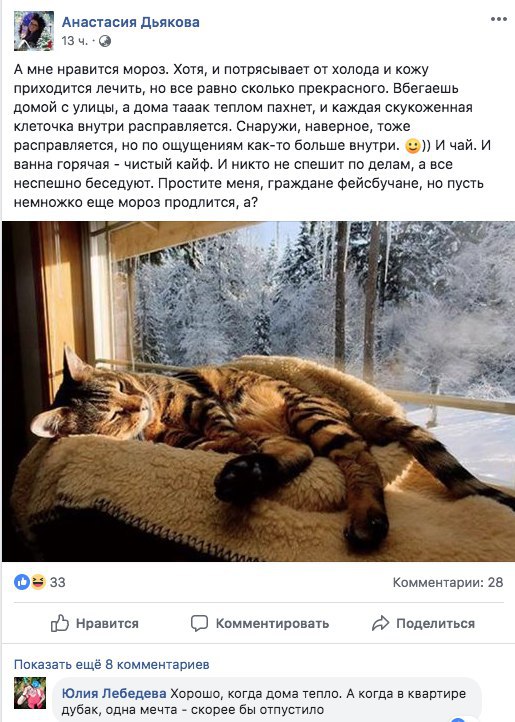Open the 13 ч. post timestamp
515x722 pixels.
(74, 41)
